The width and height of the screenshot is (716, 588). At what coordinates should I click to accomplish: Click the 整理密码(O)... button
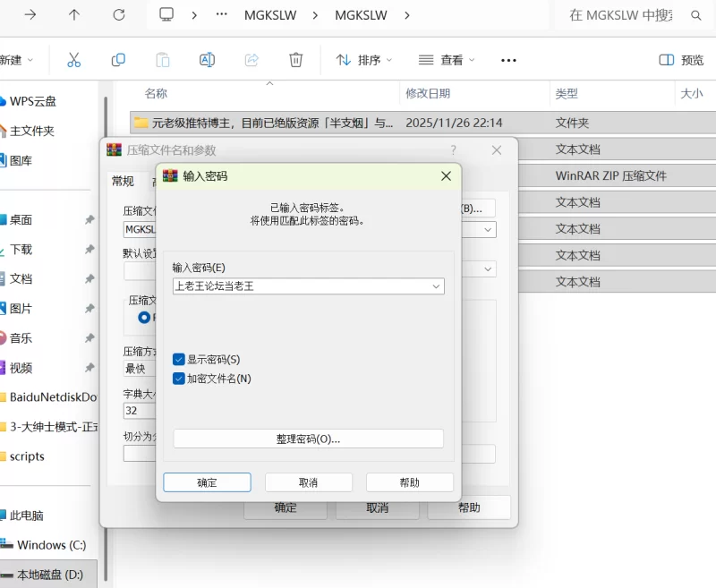308,439
